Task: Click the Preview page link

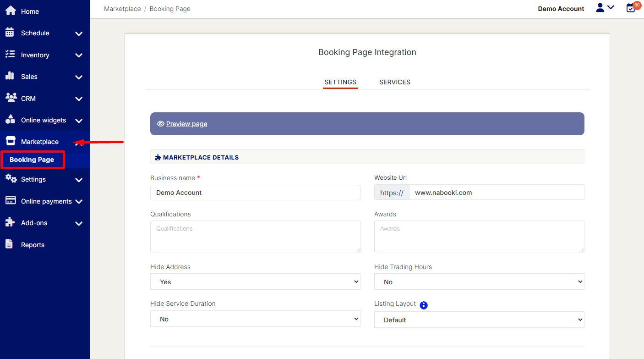Action: (186, 124)
